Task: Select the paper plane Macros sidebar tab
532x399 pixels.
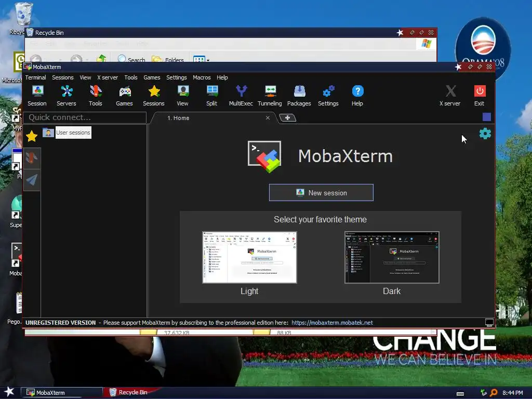Action: (x=32, y=180)
